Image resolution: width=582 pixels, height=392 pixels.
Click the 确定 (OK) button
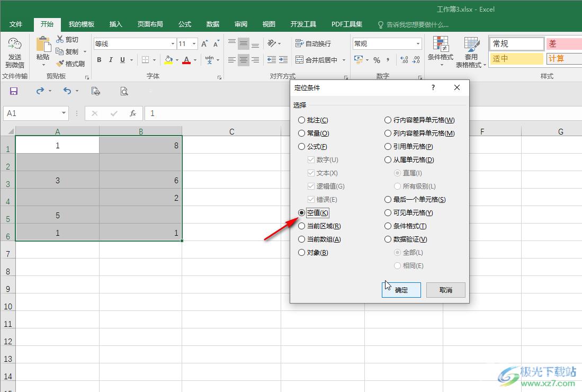[x=401, y=290]
